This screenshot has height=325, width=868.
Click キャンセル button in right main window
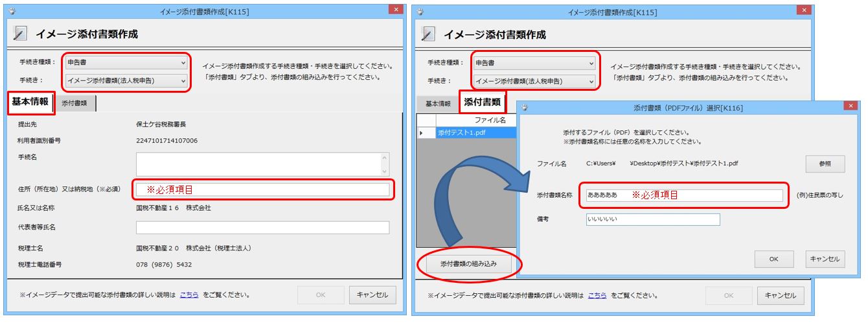tap(781, 295)
